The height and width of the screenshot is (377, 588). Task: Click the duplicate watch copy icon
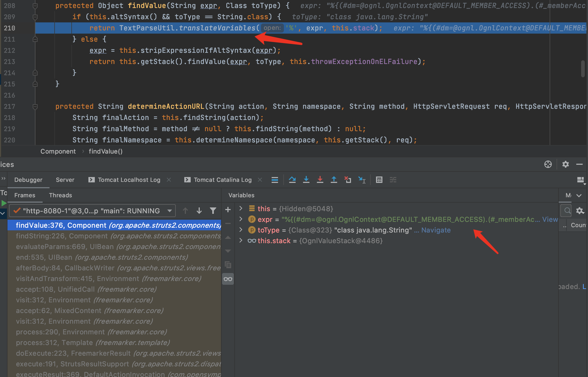[228, 265]
